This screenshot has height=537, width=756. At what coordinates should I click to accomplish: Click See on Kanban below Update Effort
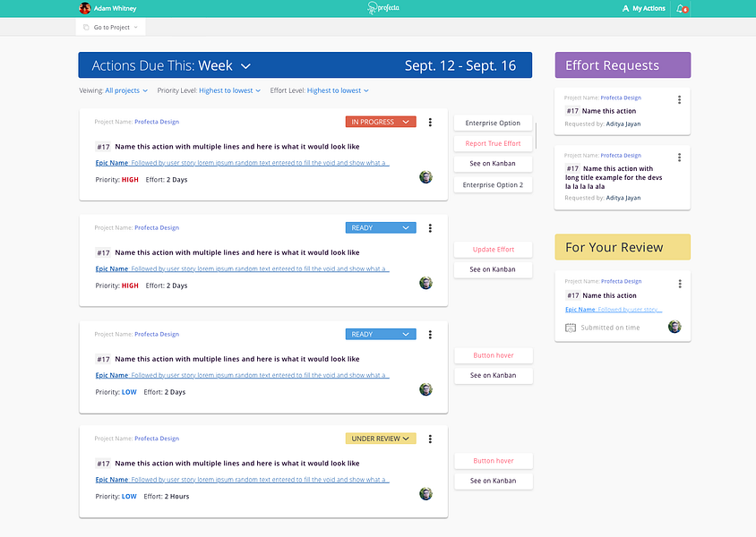[x=493, y=269]
